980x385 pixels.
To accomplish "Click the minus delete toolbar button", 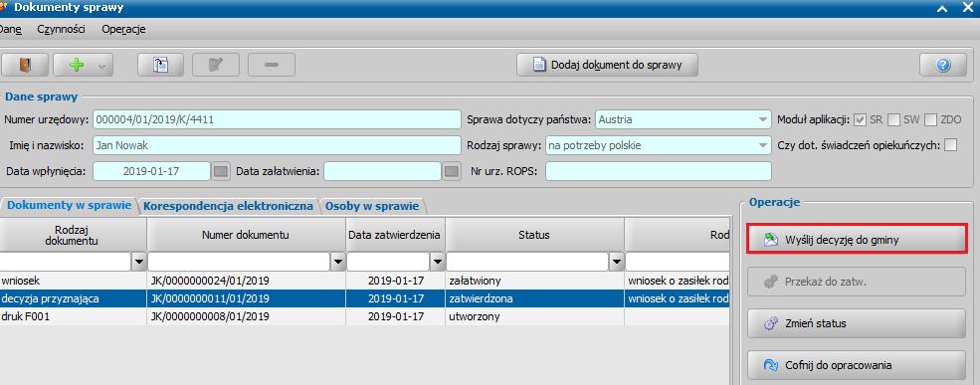I will [x=272, y=65].
